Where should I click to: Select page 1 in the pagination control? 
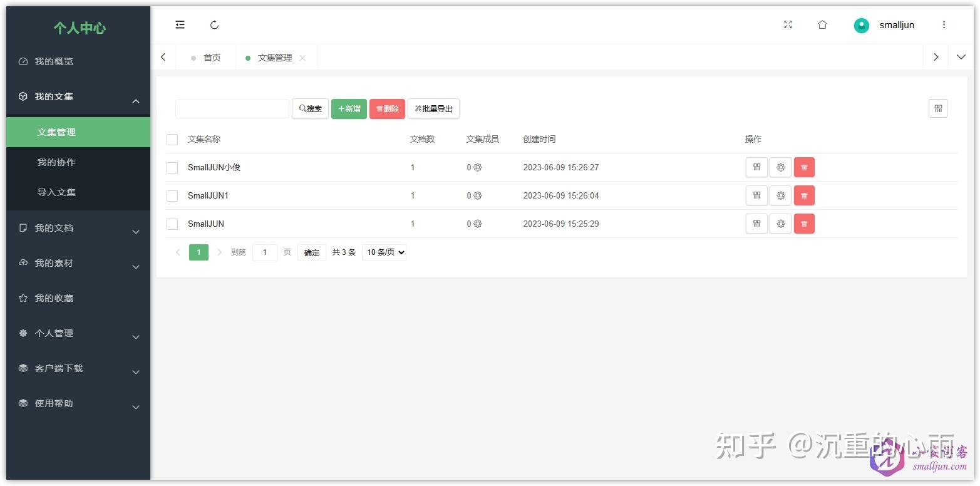[199, 252]
